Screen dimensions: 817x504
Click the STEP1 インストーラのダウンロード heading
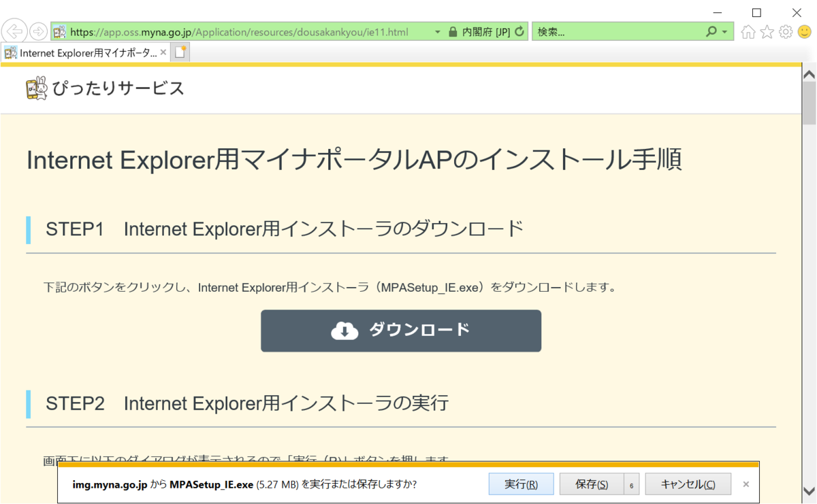[x=285, y=229]
